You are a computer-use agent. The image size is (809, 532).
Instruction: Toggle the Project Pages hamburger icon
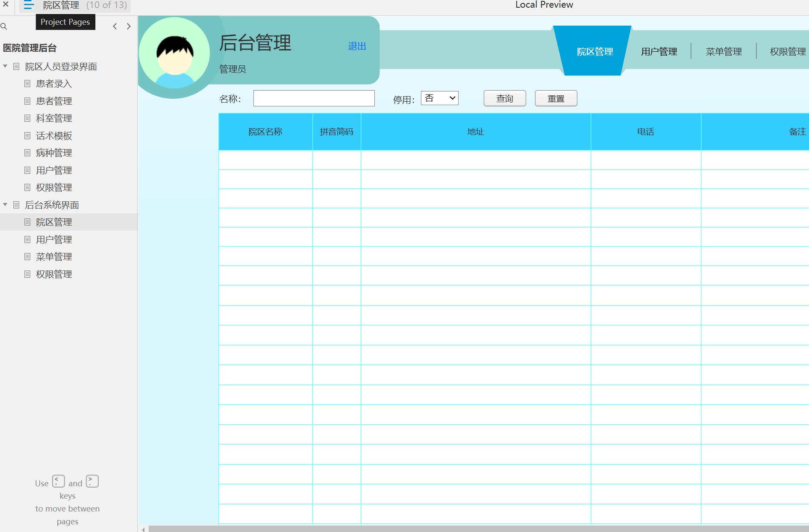point(29,5)
